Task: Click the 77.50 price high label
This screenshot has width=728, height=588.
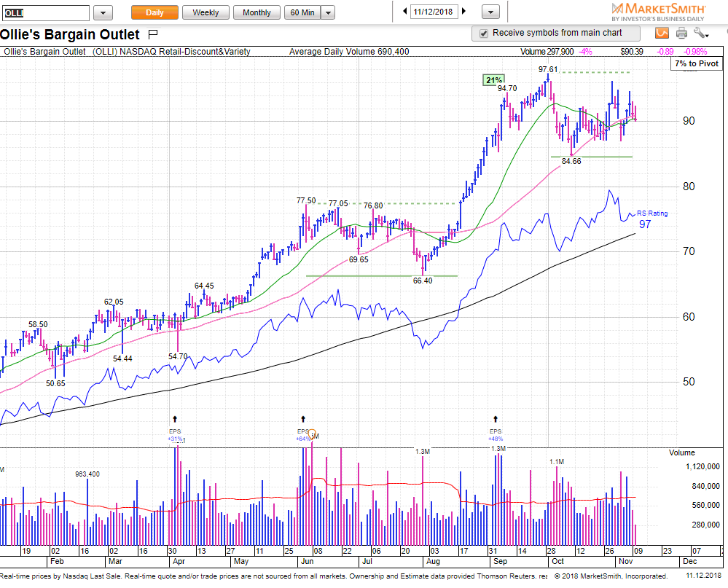Action: [306, 200]
